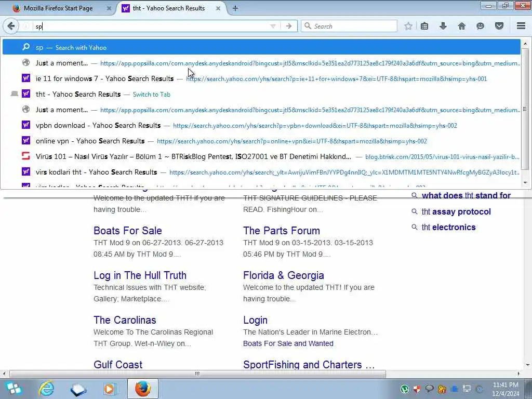Click 'tht electronics' related search
Image resolution: width=532 pixels, height=399 pixels.
pyautogui.click(x=448, y=228)
